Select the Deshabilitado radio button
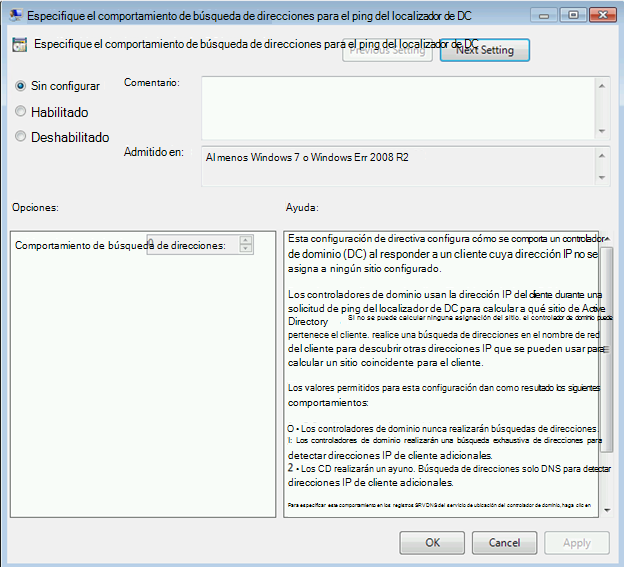The image size is (624, 567). [x=20, y=136]
